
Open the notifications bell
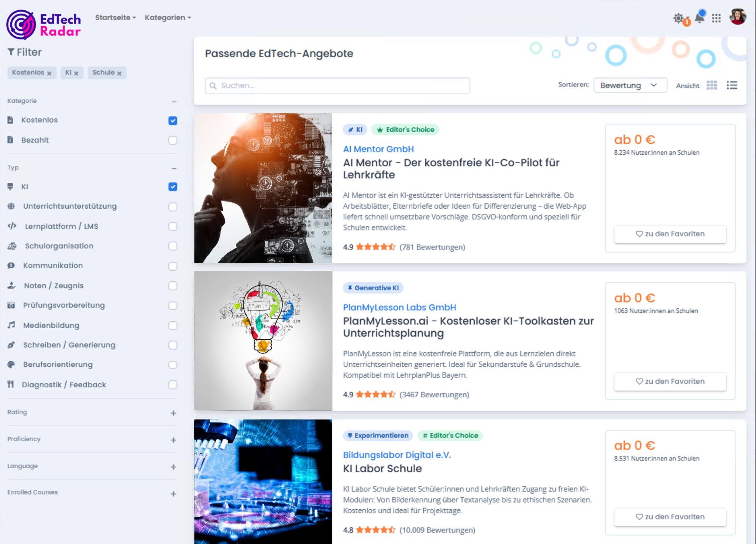[700, 17]
